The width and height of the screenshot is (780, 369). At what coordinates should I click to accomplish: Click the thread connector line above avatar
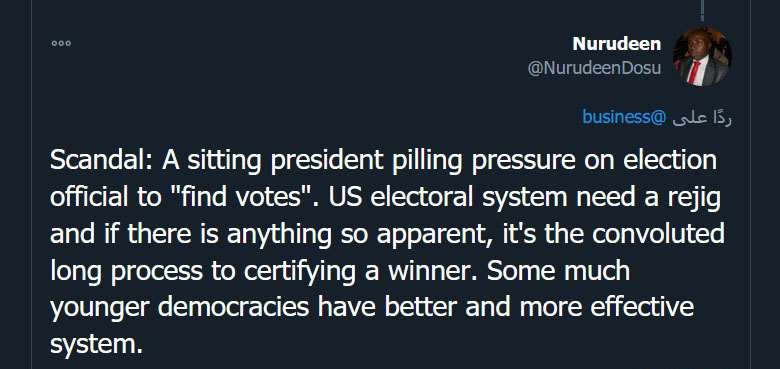(x=702, y=10)
